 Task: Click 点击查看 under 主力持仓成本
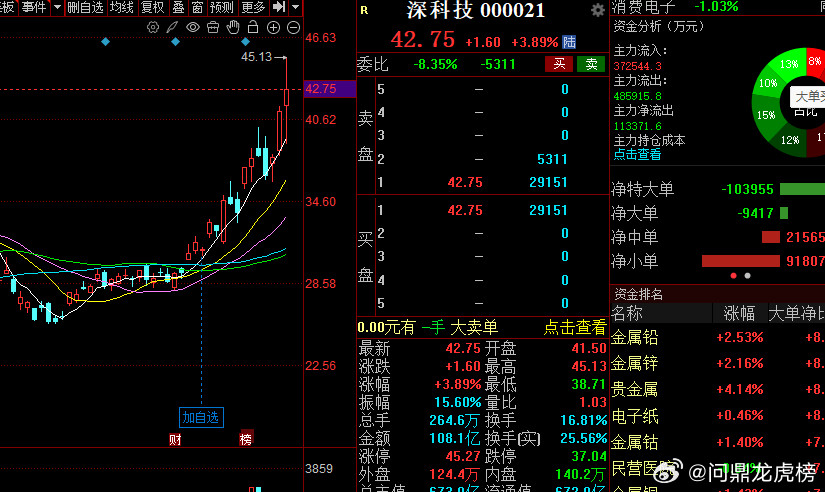point(637,154)
